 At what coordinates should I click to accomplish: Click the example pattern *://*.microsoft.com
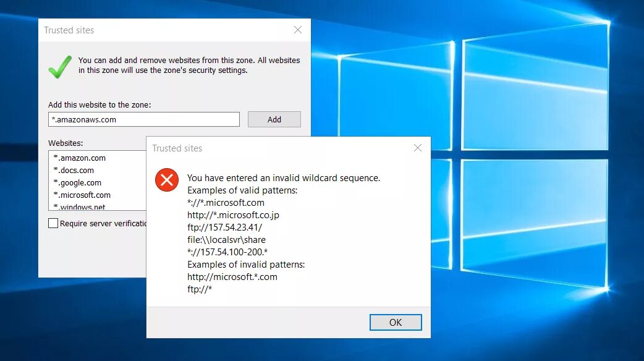coord(226,203)
